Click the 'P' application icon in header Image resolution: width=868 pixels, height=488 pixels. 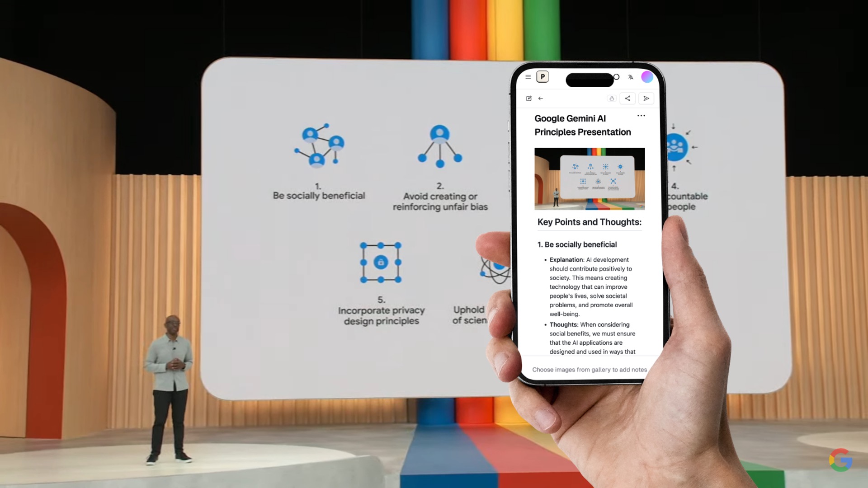point(542,76)
